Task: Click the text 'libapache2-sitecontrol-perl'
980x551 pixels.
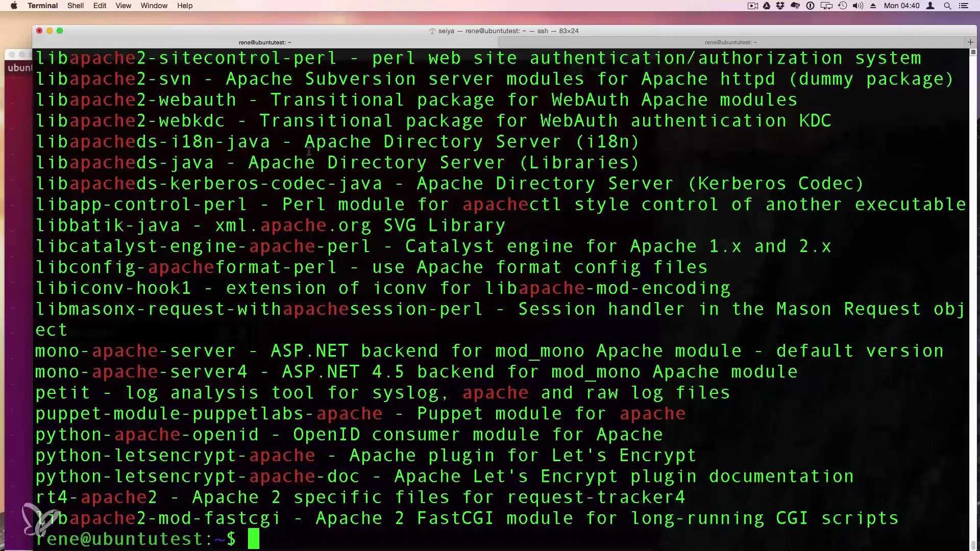Action: pyautogui.click(x=186, y=58)
